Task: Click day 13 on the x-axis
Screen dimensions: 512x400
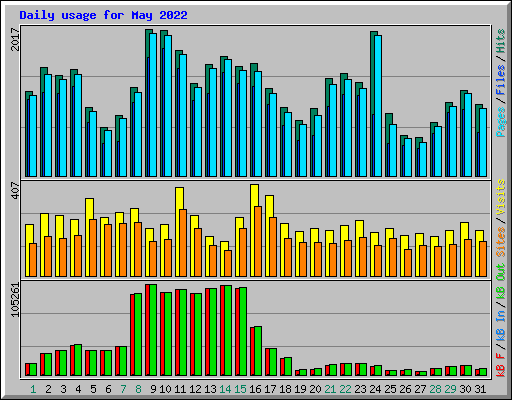Action: pyautogui.click(x=210, y=389)
